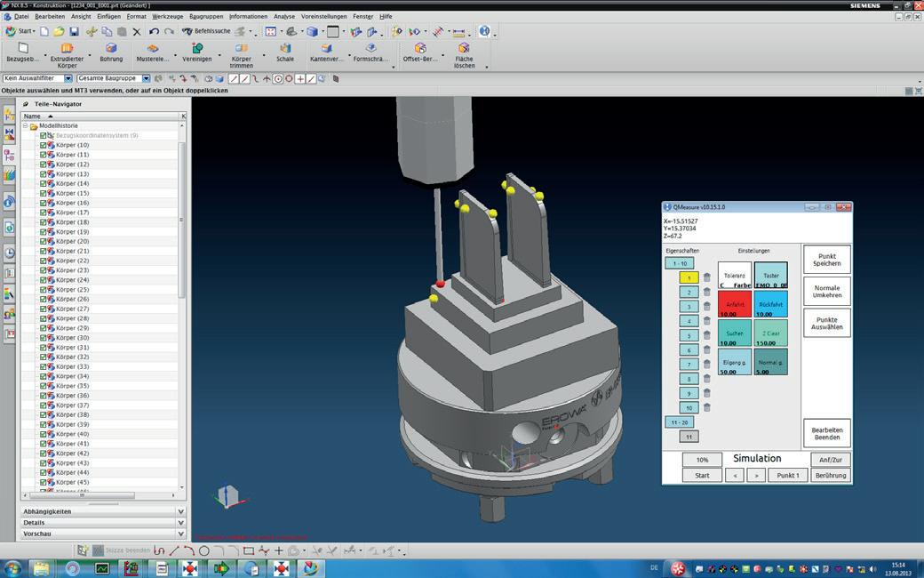Click the save icon in toolbar
The image size is (924, 578).
pos(74,31)
